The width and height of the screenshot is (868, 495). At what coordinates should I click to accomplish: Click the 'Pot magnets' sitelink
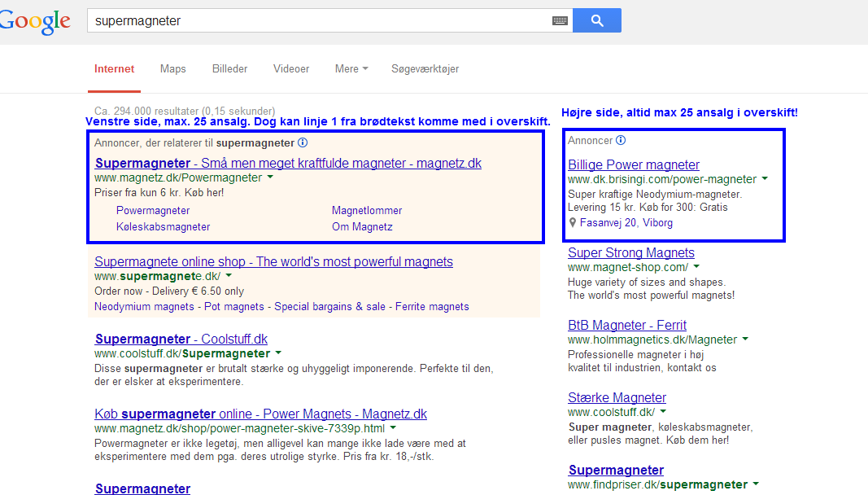234,307
